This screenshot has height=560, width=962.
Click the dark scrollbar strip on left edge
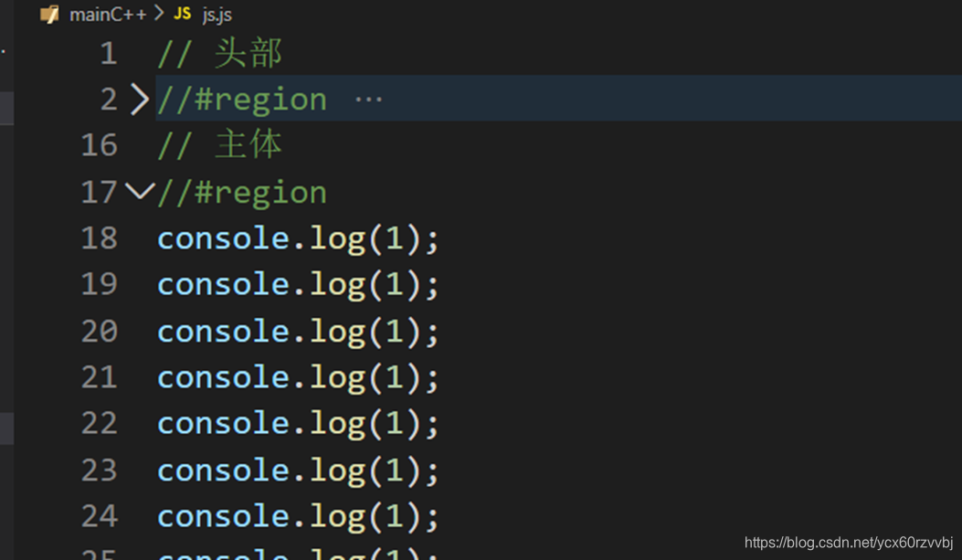click(x=5, y=274)
